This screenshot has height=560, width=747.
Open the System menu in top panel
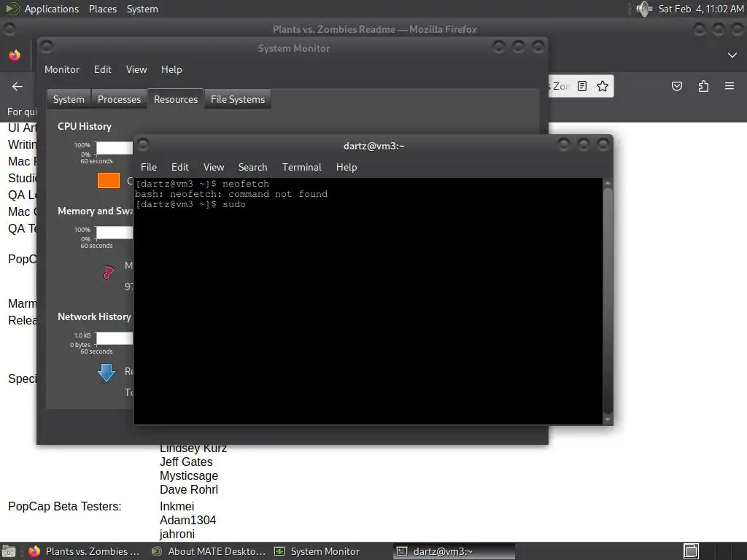point(142,9)
